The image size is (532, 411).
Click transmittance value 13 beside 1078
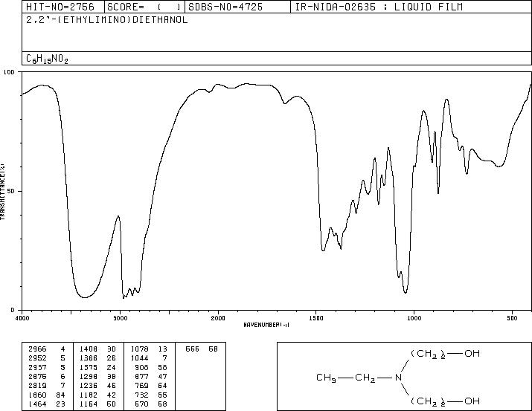point(162,349)
